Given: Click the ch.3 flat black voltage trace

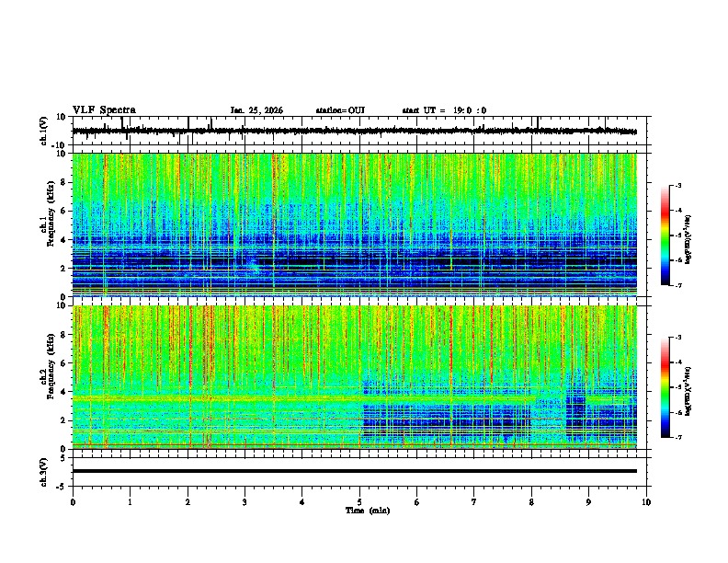Looking at the screenshot, I should point(354,471).
